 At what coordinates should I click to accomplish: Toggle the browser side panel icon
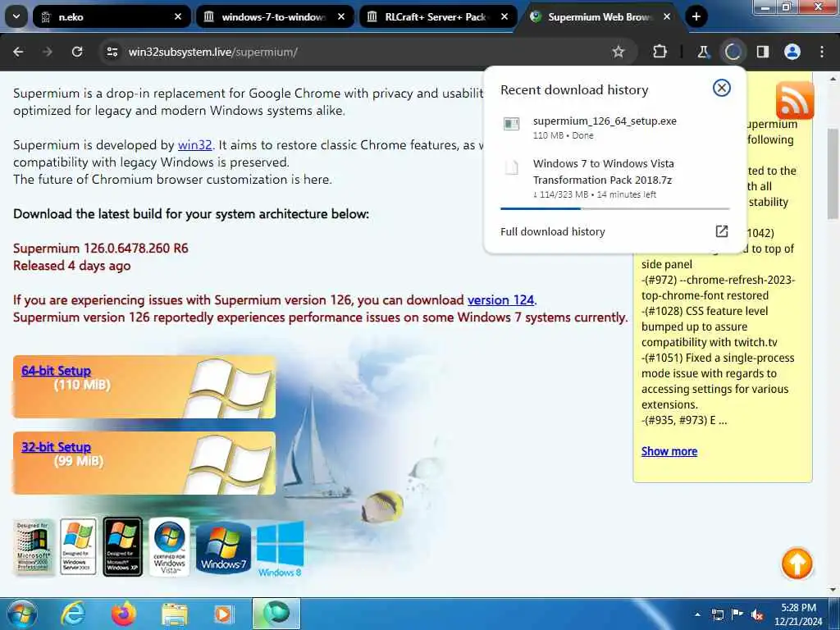pos(762,52)
